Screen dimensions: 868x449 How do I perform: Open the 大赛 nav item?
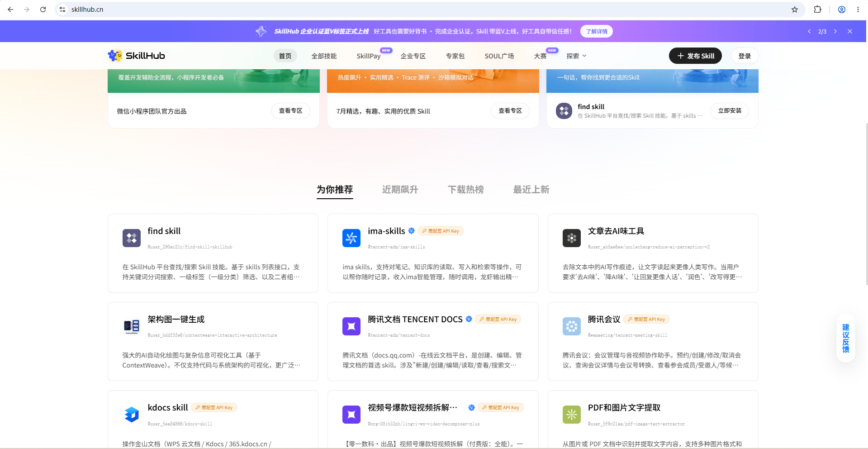pyautogui.click(x=541, y=56)
